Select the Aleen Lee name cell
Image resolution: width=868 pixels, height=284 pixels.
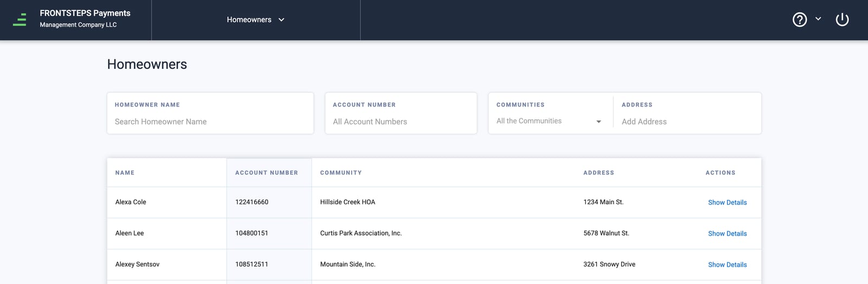(130, 233)
